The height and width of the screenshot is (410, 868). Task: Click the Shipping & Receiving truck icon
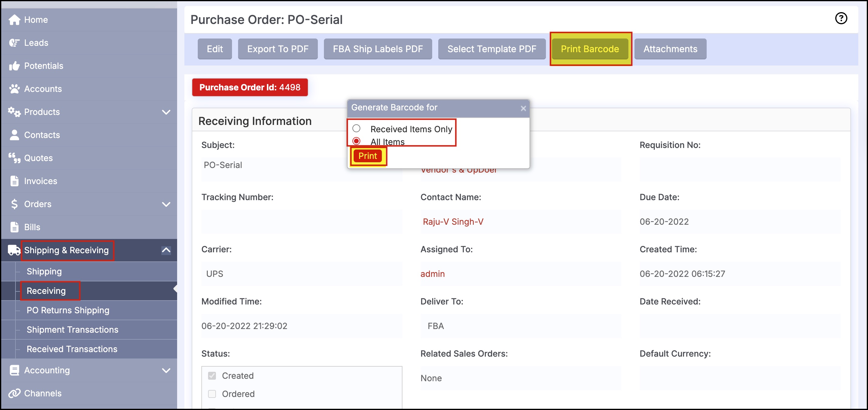click(x=14, y=250)
